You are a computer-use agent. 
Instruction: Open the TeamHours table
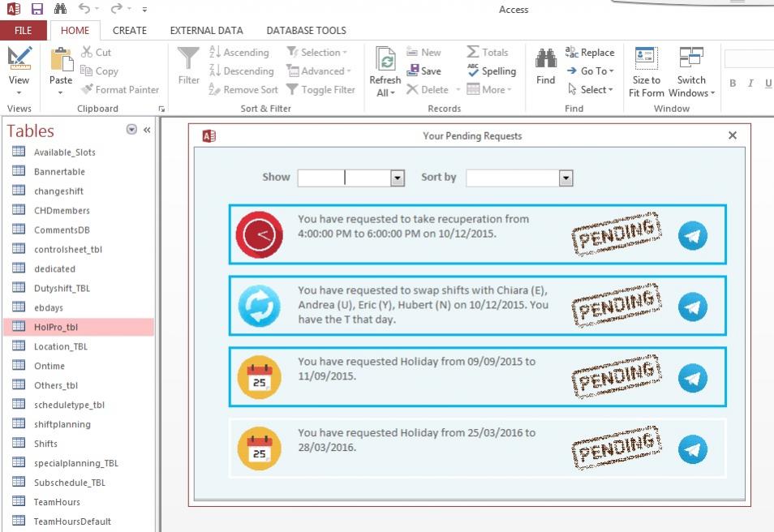tap(57, 502)
